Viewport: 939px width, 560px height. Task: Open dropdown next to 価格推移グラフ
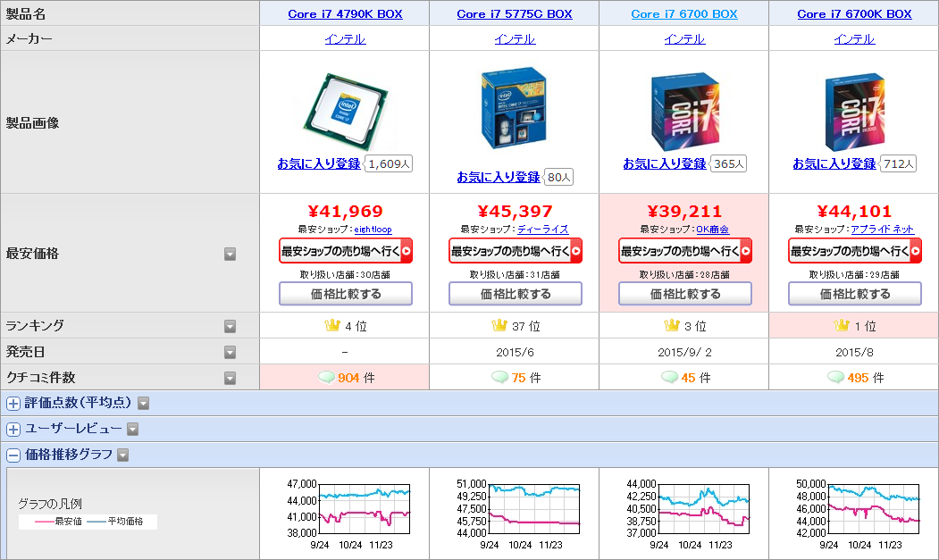tap(122, 456)
